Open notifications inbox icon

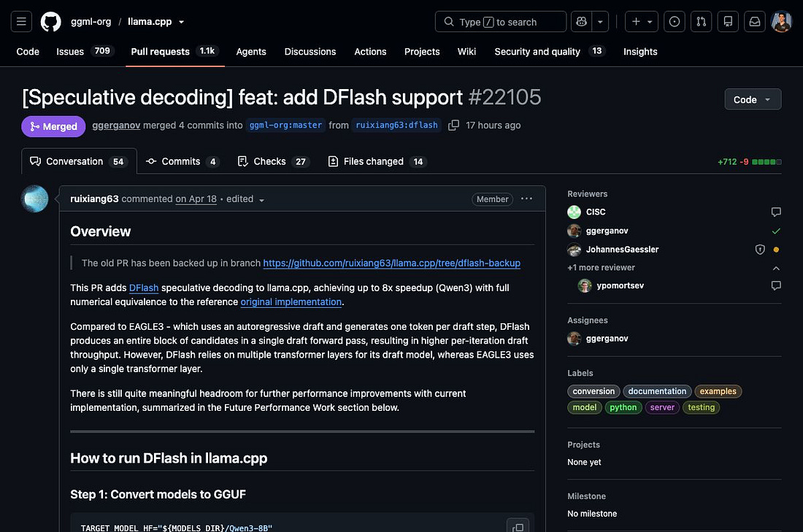coord(754,21)
